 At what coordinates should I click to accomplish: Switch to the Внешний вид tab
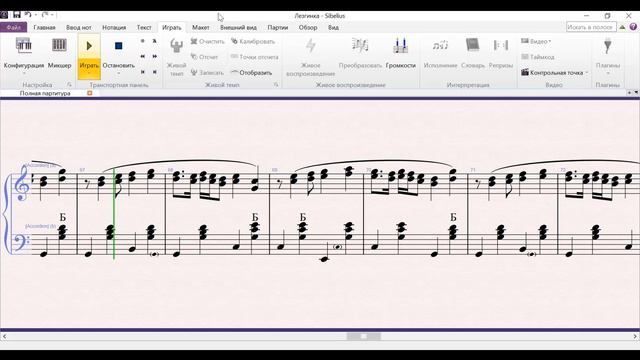tap(238, 27)
